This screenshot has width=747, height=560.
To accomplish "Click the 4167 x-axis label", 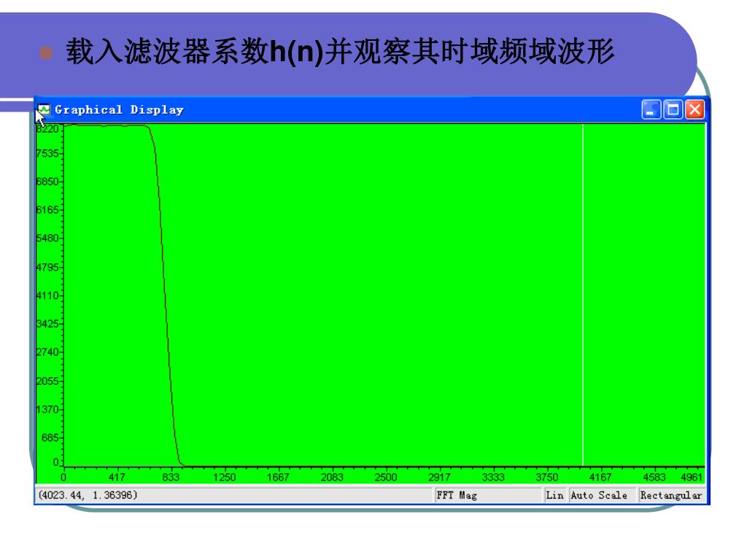I will [x=600, y=477].
